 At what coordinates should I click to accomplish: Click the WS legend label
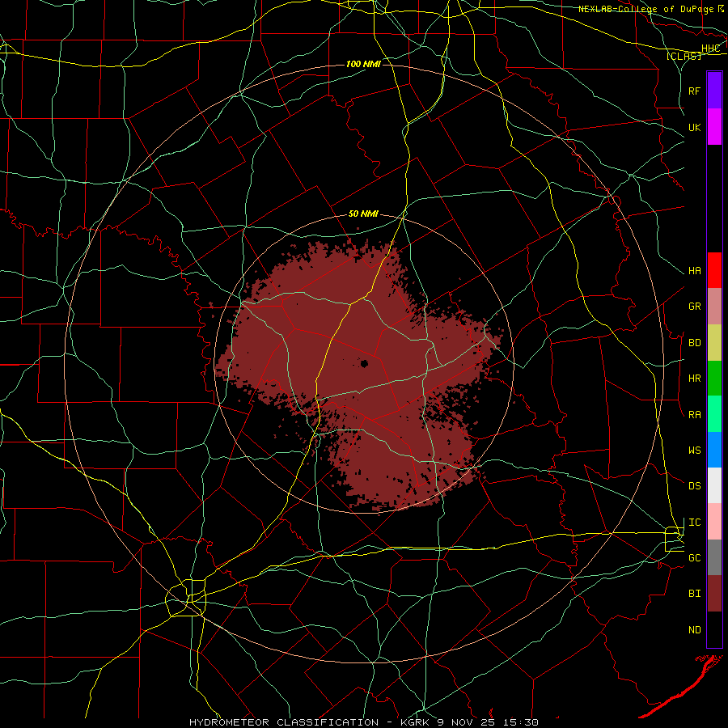(x=694, y=450)
